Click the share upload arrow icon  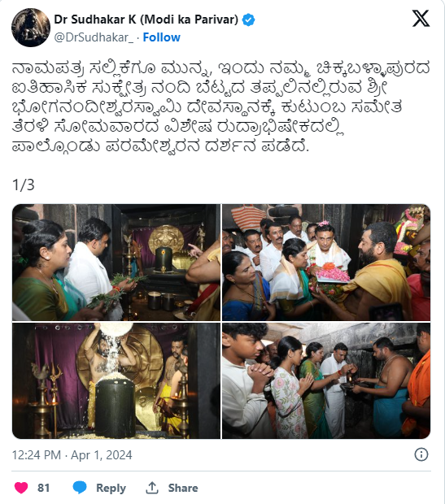[x=152, y=488]
